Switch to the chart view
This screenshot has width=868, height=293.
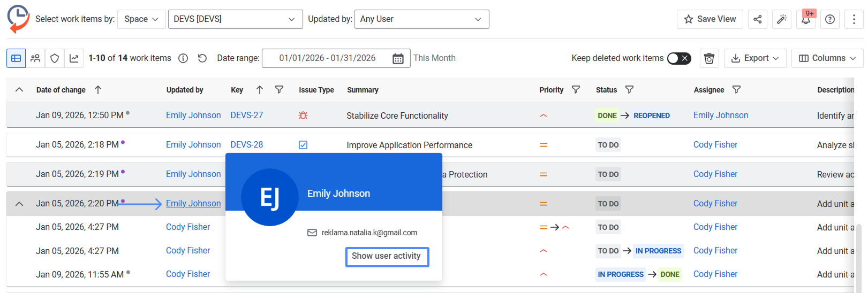74,58
